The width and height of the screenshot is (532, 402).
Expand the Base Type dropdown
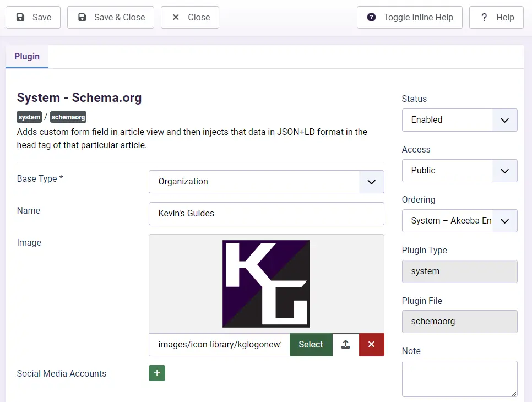(266, 181)
